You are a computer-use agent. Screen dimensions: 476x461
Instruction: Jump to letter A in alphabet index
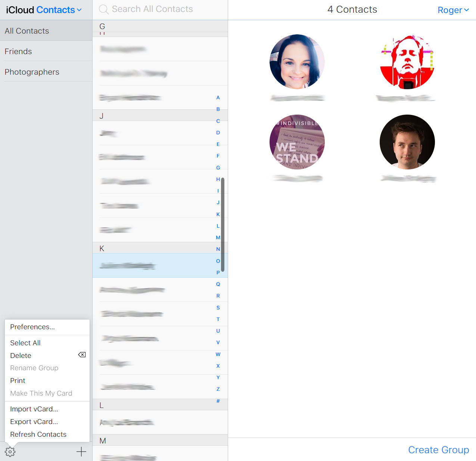click(218, 97)
